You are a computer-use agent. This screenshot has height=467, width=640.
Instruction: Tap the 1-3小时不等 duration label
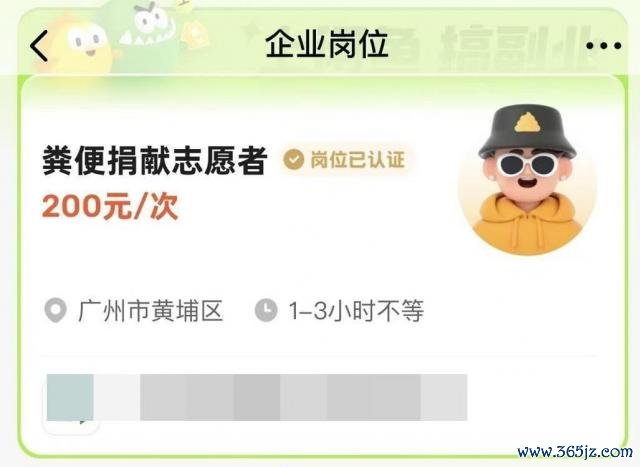[x=356, y=311]
